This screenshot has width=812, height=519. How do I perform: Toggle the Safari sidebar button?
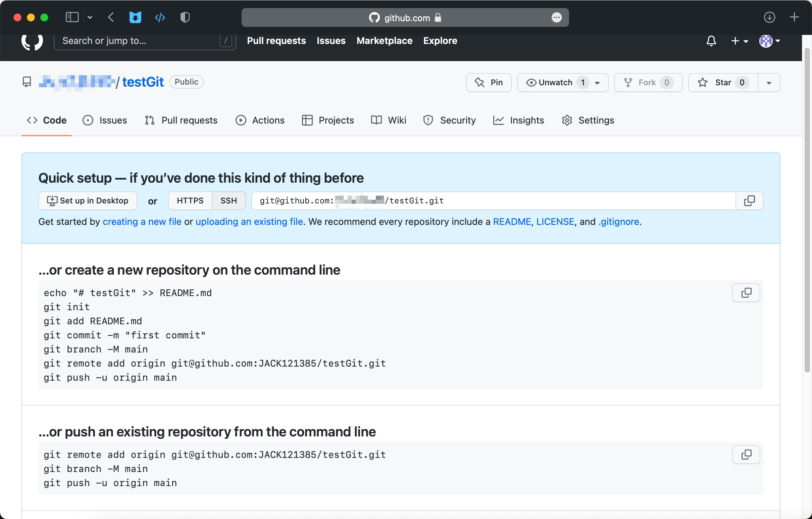(72, 17)
